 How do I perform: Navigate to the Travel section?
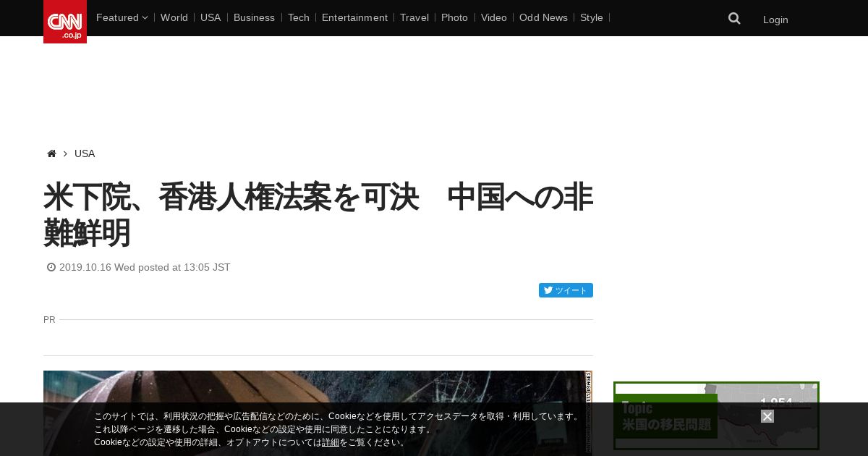(414, 17)
